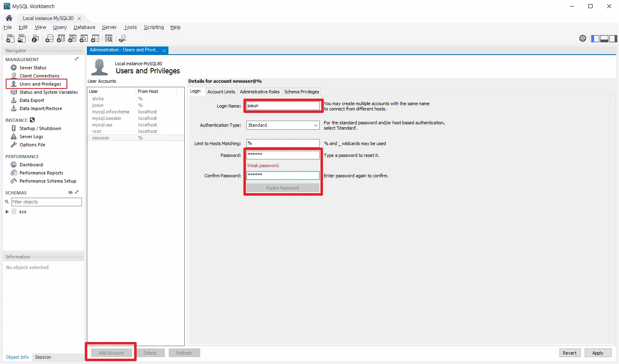
Task: Open the Server menu
Action: pos(109,27)
